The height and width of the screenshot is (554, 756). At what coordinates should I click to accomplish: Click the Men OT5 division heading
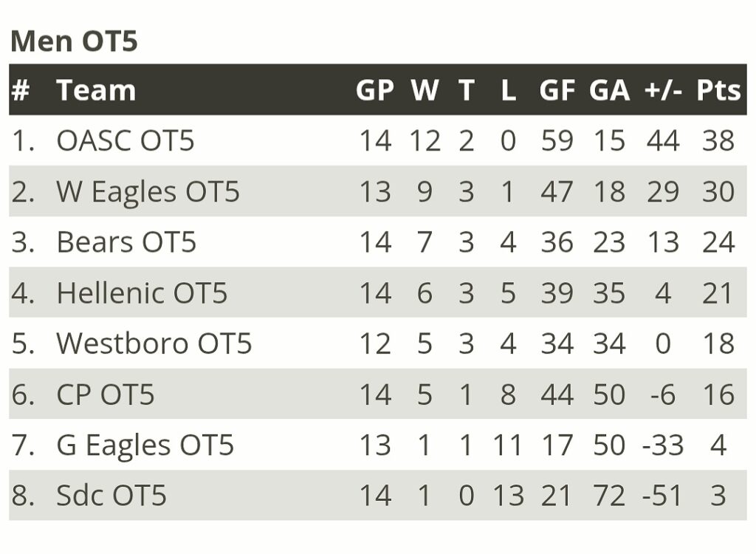[x=74, y=41]
